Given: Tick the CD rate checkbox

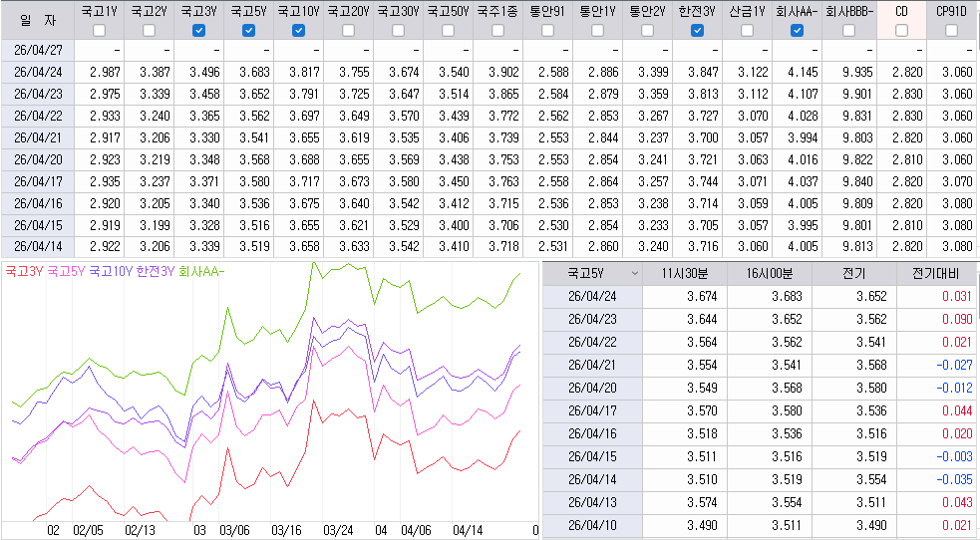Looking at the screenshot, I should point(901,31).
